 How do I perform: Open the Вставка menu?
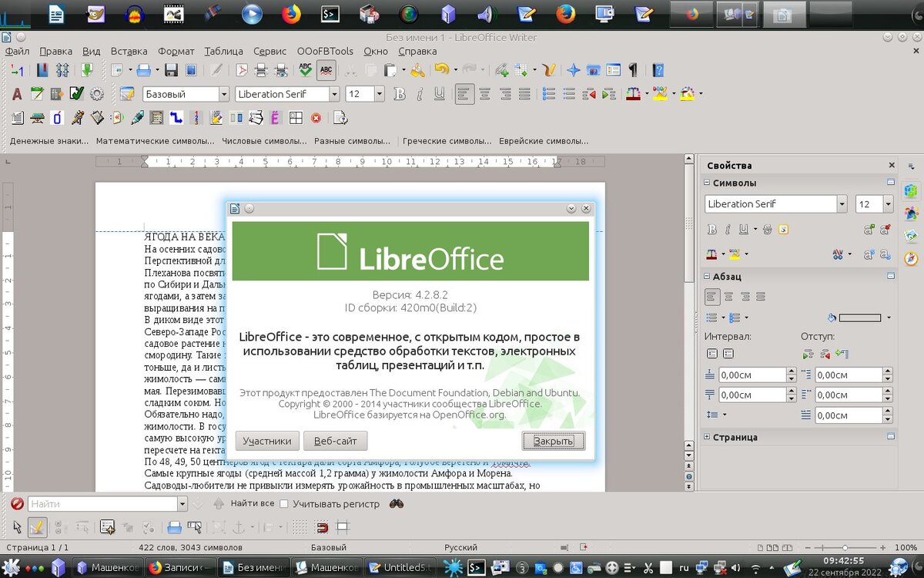(129, 51)
